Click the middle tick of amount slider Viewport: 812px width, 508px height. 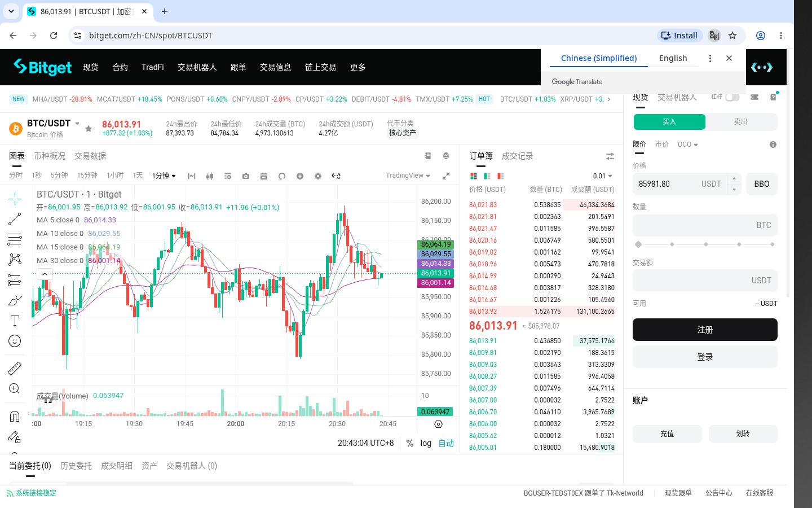[x=705, y=244]
